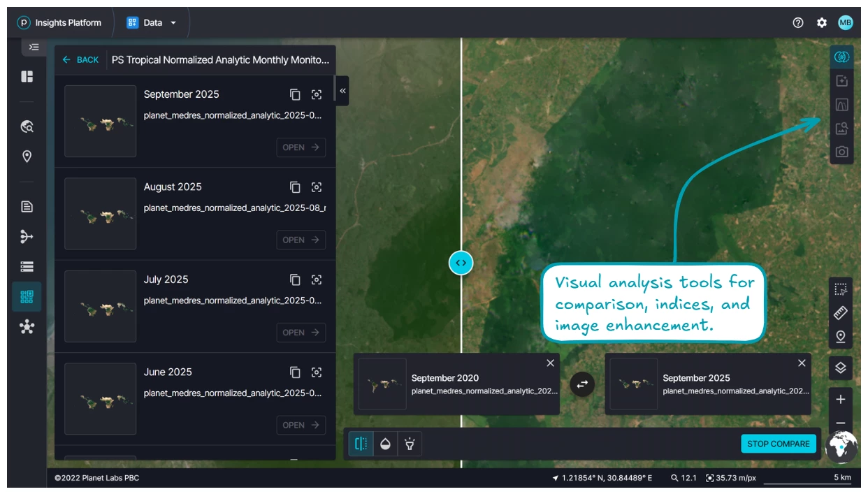Open the add layer tool in right toolbar

pos(841,81)
